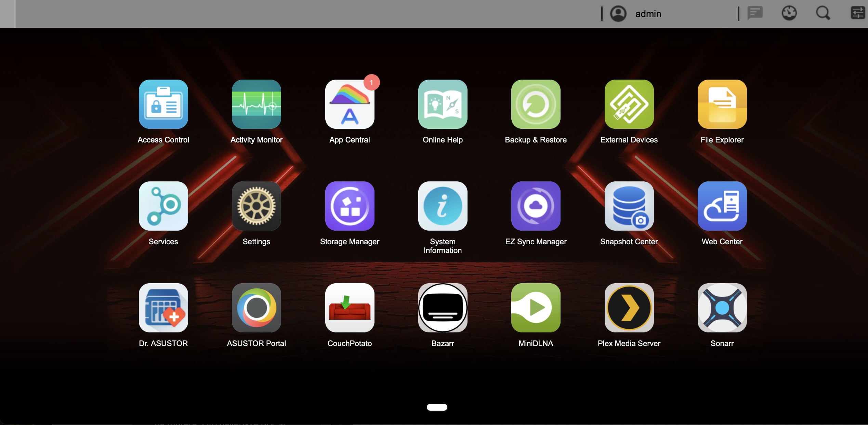Launch CouchPotato
Screen dimensions: 868x425
(350, 308)
